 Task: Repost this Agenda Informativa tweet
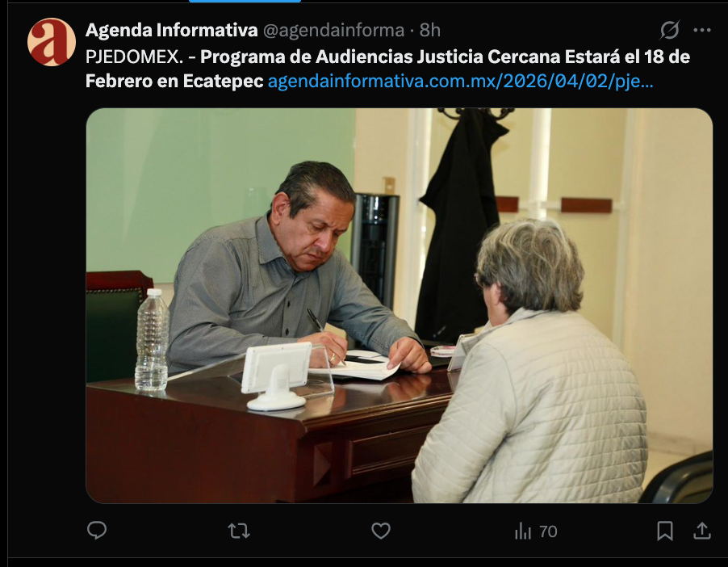pos(239,531)
